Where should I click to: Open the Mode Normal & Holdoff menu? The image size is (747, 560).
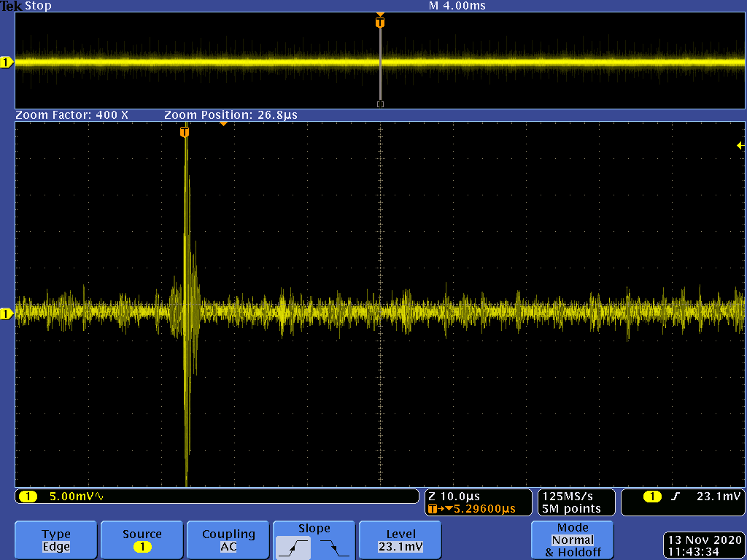coord(573,540)
